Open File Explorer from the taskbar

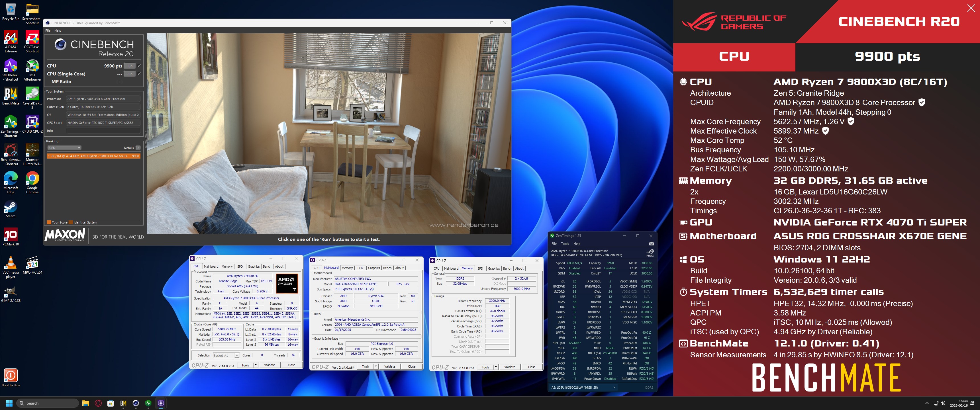click(x=85, y=403)
